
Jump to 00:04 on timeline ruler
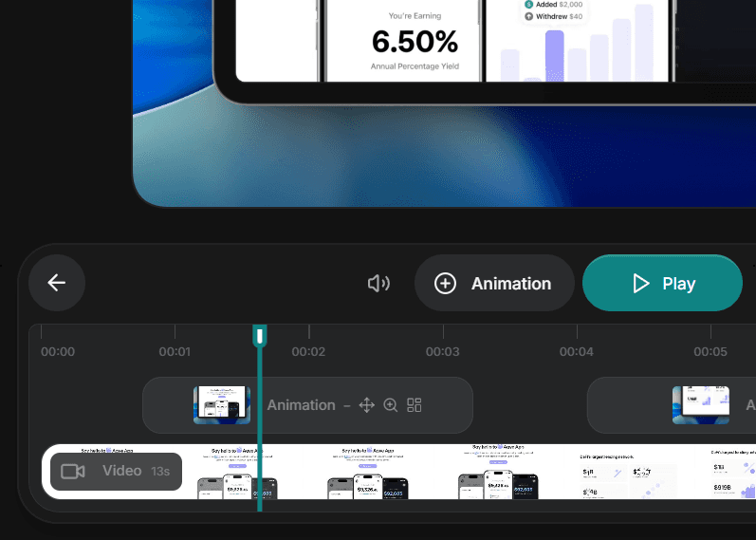pos(576,351)
